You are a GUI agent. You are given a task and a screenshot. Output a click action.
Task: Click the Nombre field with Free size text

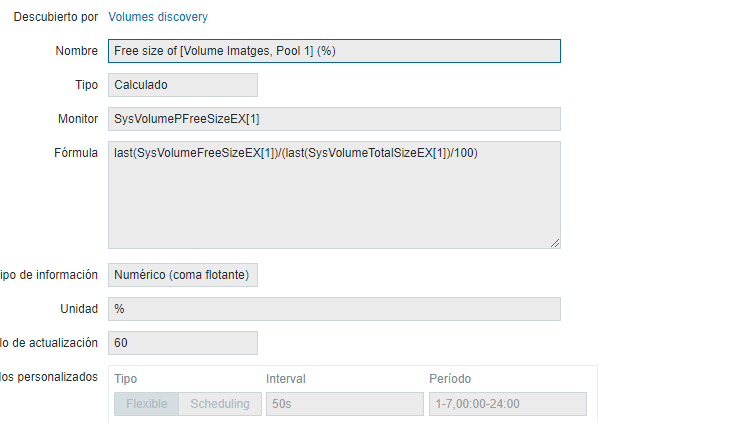(x=333, y=51)
